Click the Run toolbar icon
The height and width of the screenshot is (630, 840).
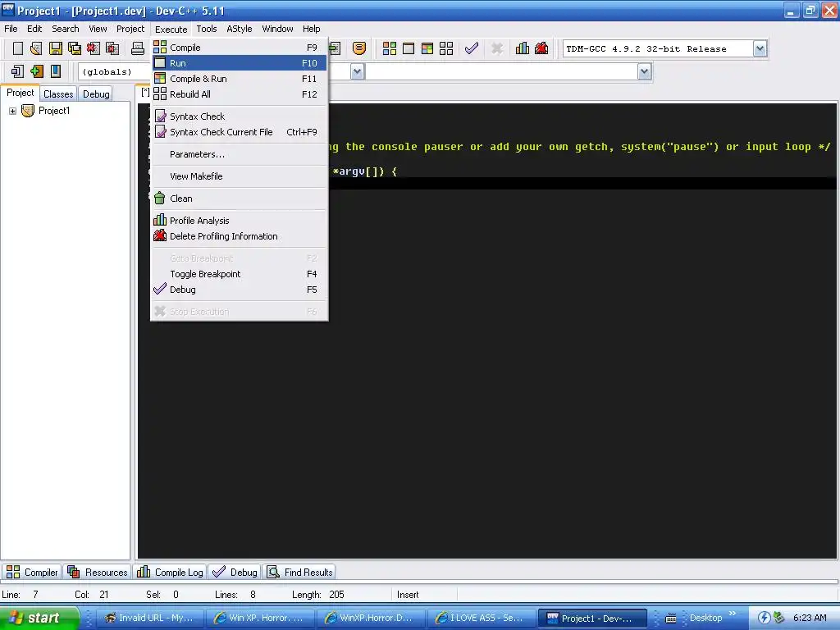(409, 48)
